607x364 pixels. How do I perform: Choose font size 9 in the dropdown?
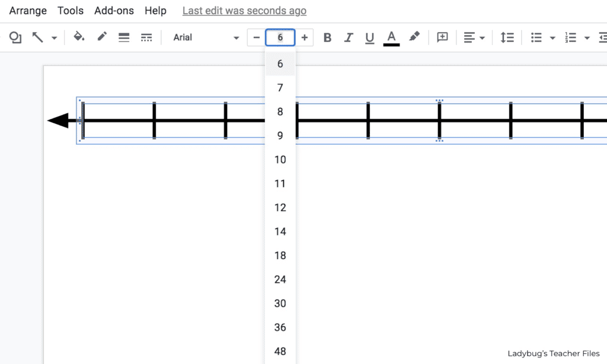click(x=280, y=136)
